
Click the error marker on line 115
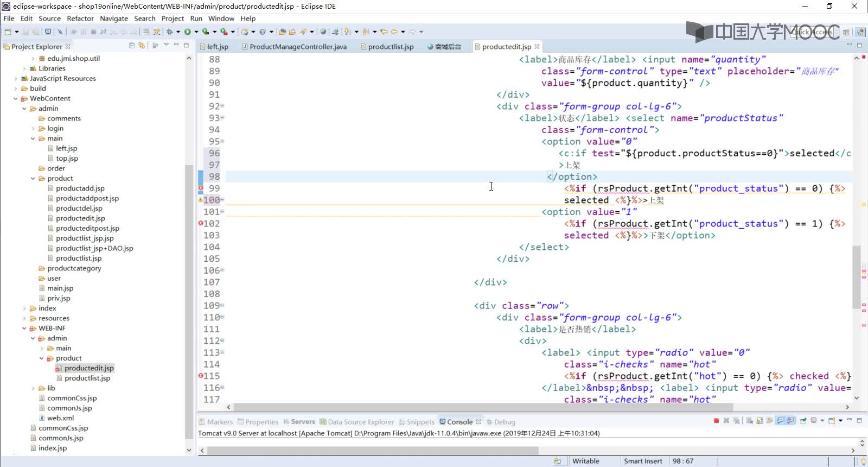(201, 376)
